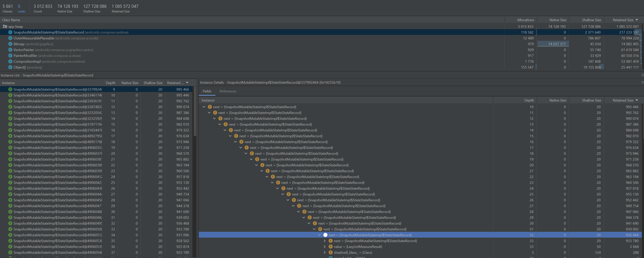Expand the value = LazyListMeasureResult field

[x=324, y=247]
